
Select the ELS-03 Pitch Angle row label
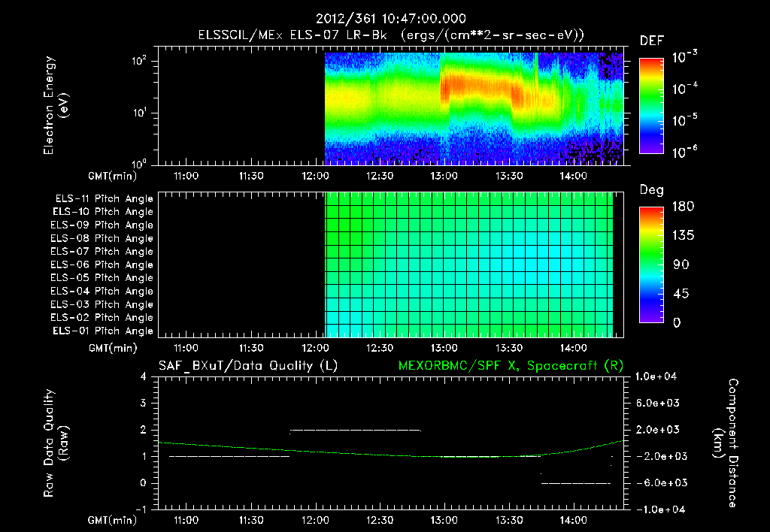(x=102, y=304)
